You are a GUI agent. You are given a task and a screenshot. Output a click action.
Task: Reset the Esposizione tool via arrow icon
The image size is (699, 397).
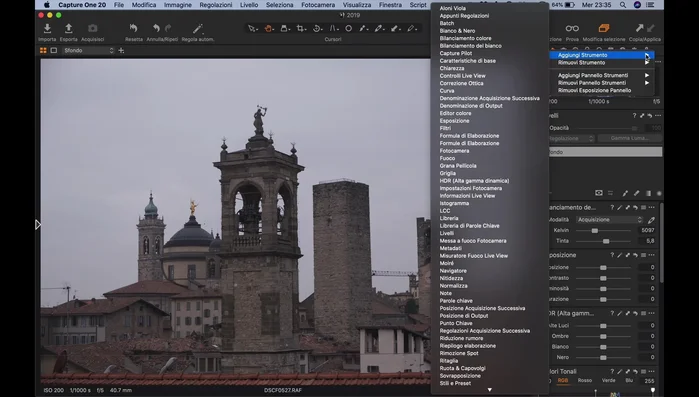[x=635, y=255]
